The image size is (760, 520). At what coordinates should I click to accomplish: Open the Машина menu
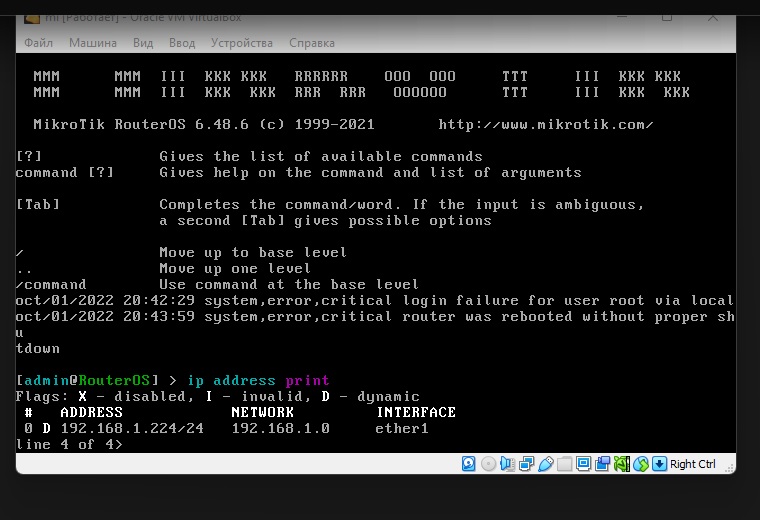point(93,43)
